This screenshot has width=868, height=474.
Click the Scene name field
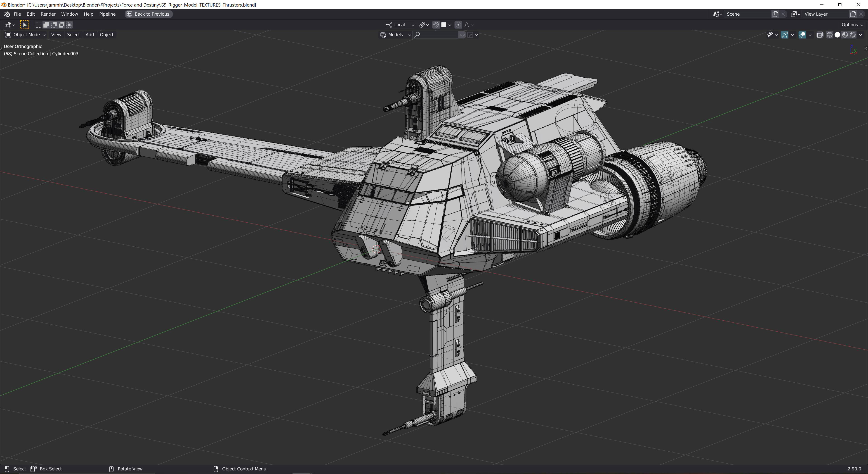pos(748,14)
